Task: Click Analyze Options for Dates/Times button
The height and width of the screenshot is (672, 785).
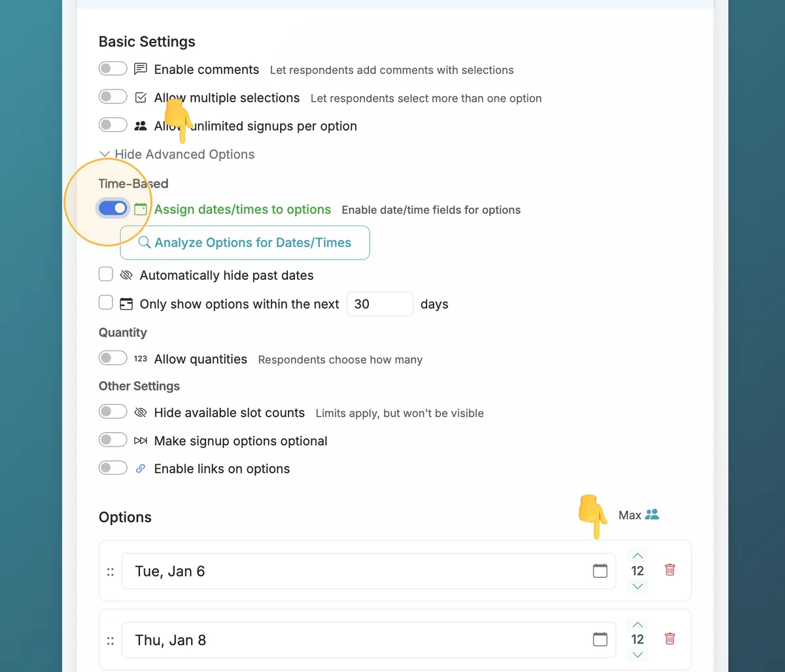Action: tap(245, 243)
